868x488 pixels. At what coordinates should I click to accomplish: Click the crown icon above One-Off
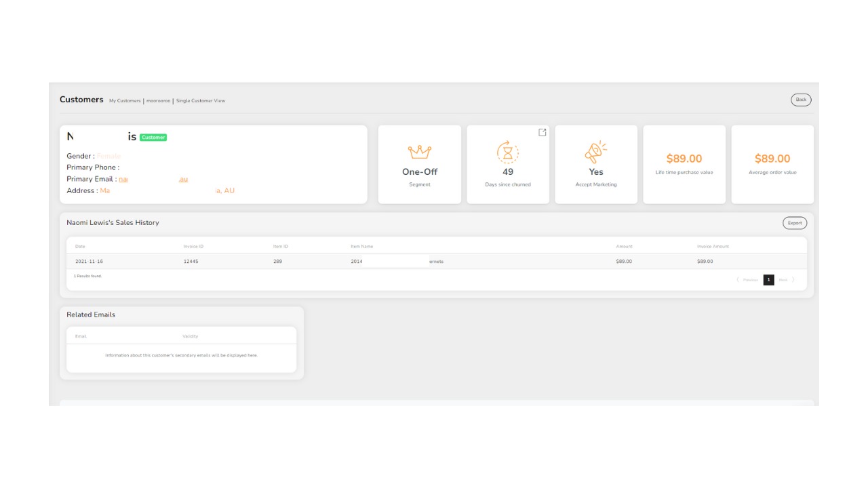click(420, 152)
